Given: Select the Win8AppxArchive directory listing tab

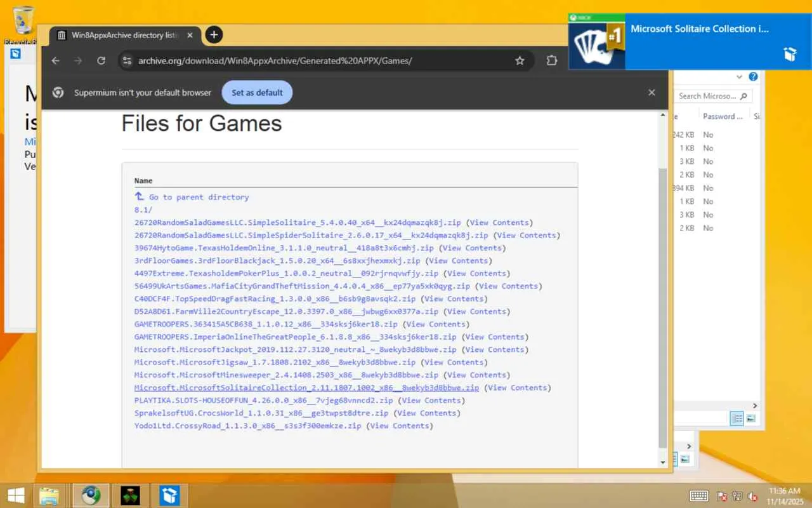Looking at the screenshot, I should (x=126, y=35).
